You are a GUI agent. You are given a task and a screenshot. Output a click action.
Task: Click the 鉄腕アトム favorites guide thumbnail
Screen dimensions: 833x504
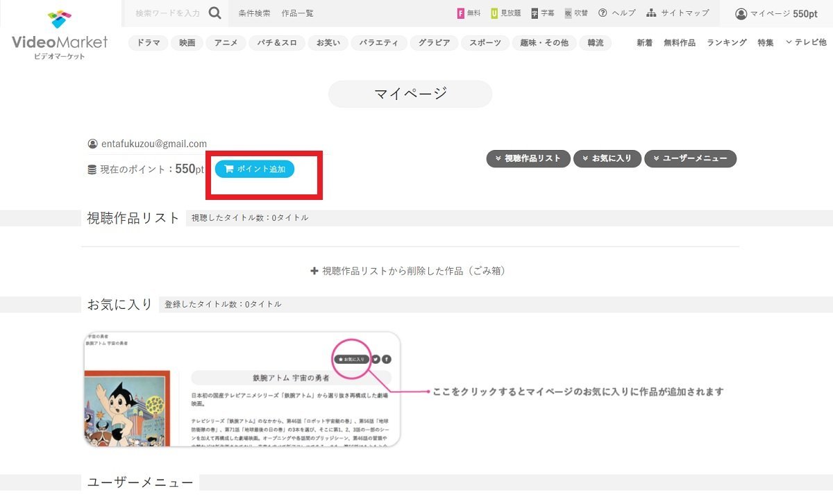pos(242,389)
